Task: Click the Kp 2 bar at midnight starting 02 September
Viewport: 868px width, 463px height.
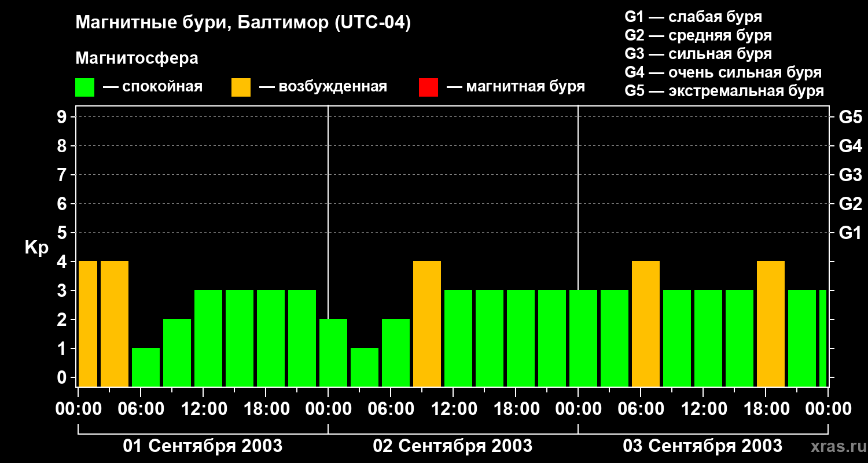Action: pyautogui.click(x=333, y=352)
